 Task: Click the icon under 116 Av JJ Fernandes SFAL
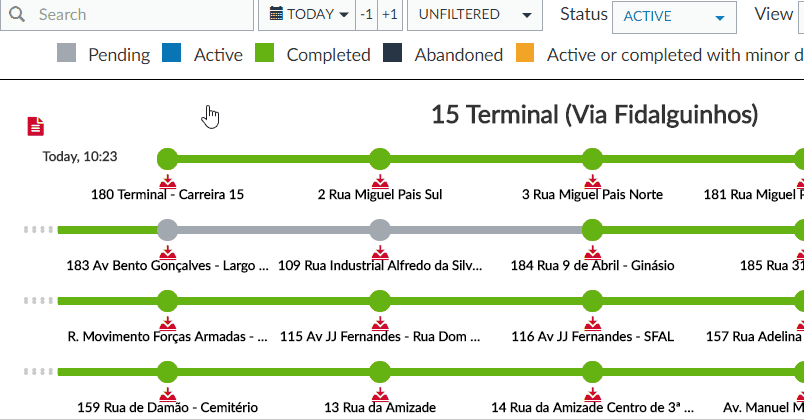tap(592, 323)
